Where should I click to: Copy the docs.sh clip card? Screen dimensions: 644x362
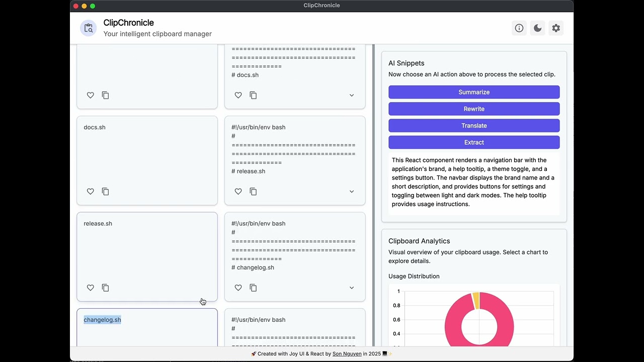point(106,192)
